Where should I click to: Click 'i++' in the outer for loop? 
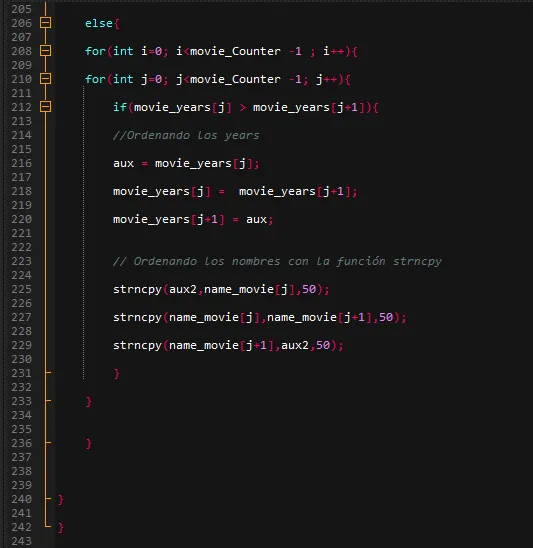(333, 51)
